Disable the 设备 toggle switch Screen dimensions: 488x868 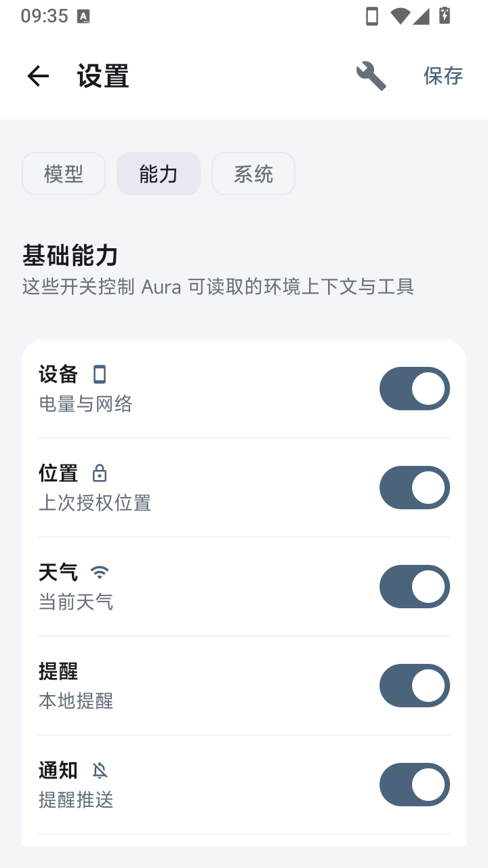point(415,389)
